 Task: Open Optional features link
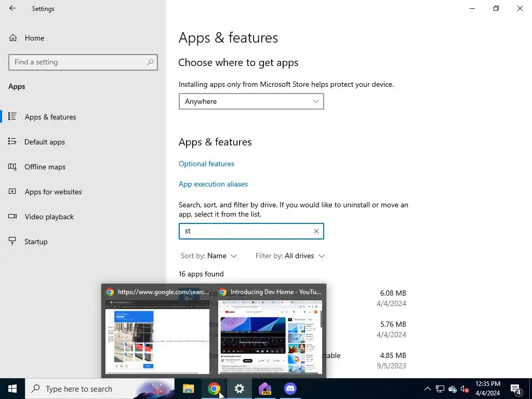[x=206, y=164]
